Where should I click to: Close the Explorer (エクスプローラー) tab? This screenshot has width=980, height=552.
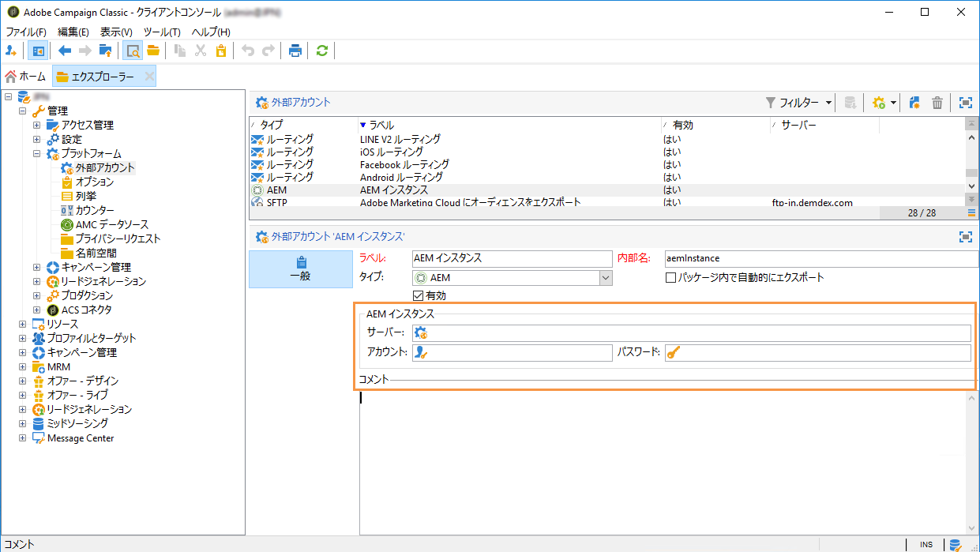click(x=149, y=77)
